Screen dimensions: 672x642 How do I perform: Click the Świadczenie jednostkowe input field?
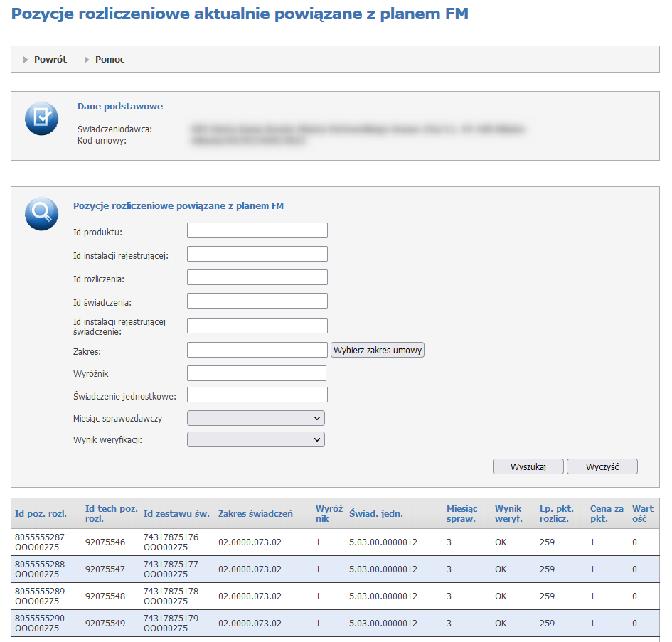tap(257, 395)
